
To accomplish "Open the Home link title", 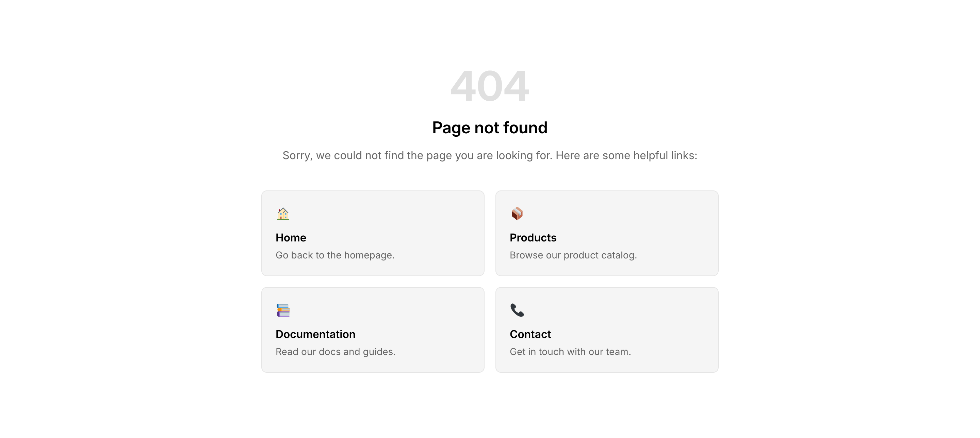I will (x=291, y=238).
